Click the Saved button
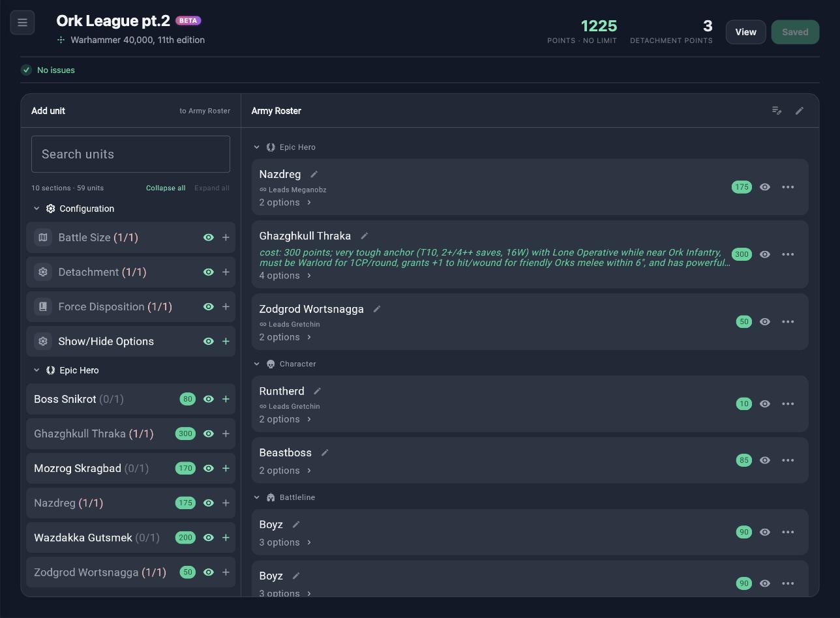840x618 pixels. pos(795,32)
